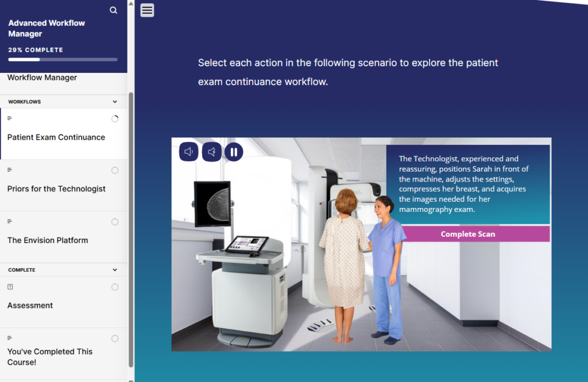The image size is (588, 382).
Task: Collapse the WORKFLOWS section chevron
Action: 115,102
